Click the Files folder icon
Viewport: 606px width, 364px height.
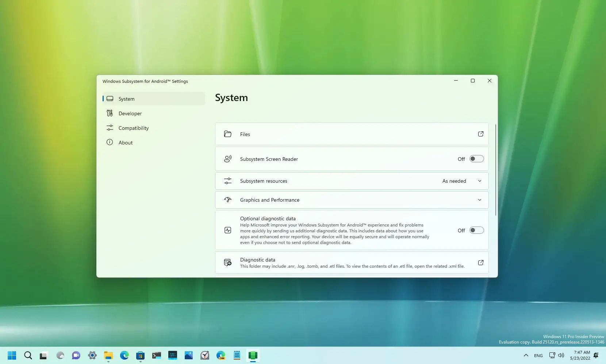point(227,134)
